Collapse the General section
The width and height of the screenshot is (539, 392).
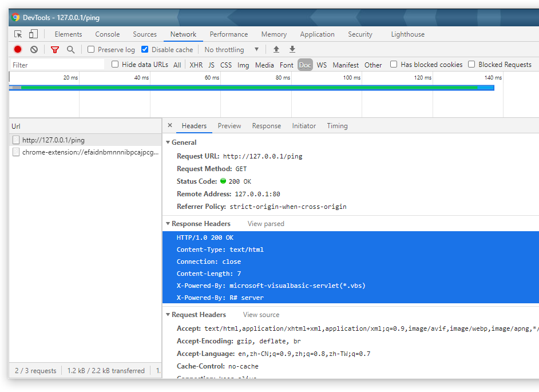click(168, 142)
